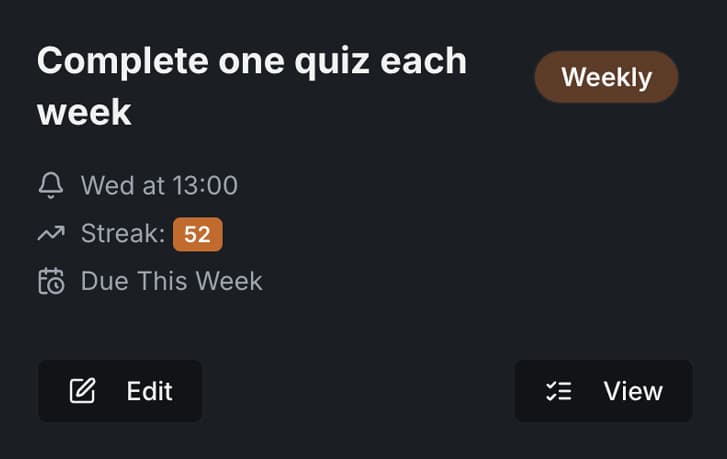Click the reminder bell icon
Viewport: 727px width, 459px height.
50,185
